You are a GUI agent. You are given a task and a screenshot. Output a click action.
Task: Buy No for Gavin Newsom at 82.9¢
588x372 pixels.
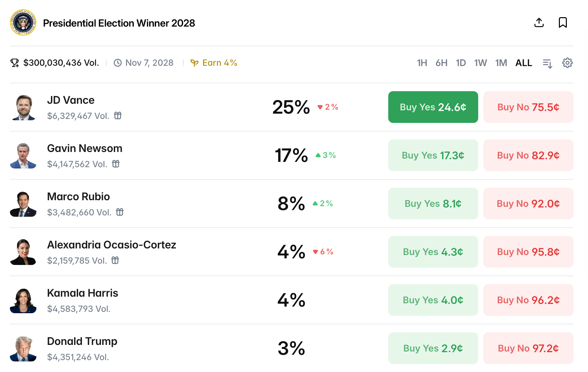(528, 155)
